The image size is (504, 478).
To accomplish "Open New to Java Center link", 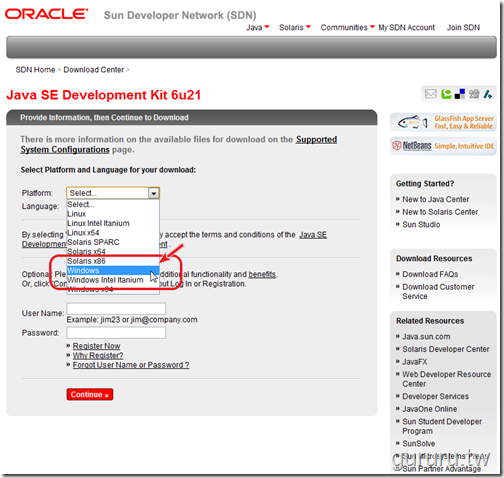I will pos(435,199).
